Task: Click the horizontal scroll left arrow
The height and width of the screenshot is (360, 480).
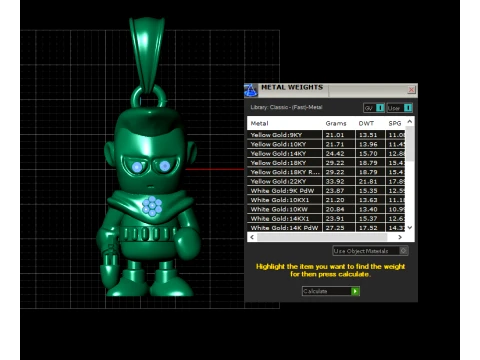Action: pyautogui.click(x=252, y=237)
